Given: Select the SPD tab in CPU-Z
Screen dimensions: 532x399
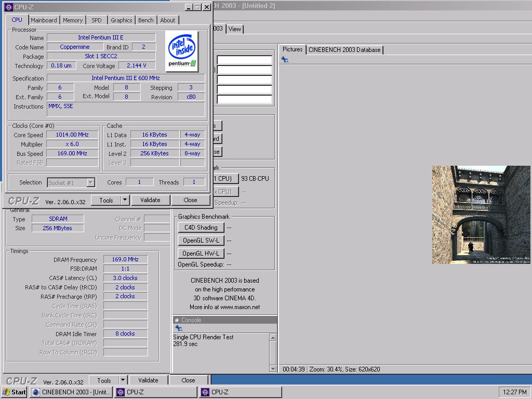Looking at the screenshot, I should [97, 20].
